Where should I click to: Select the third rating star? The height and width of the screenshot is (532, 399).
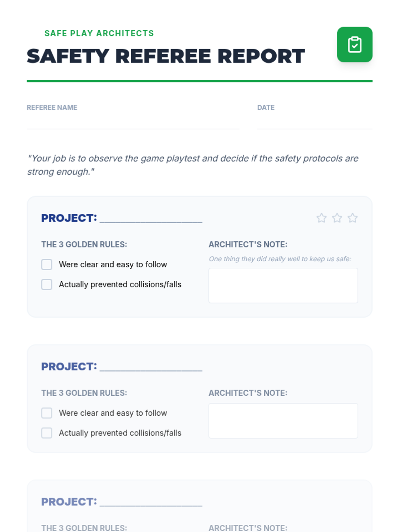coord(353,218)
